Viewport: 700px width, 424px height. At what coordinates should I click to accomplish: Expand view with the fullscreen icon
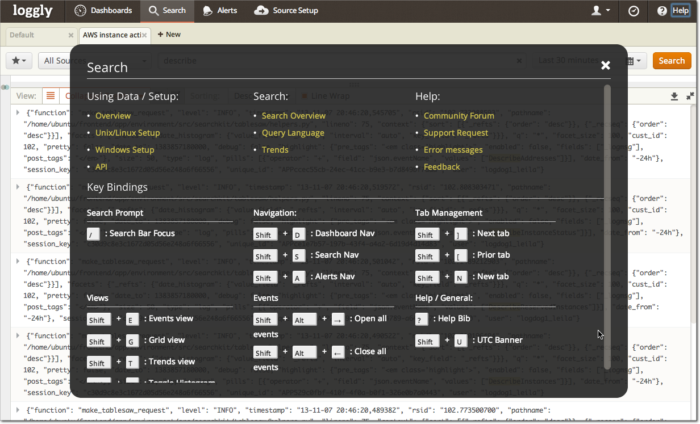[x=690, y=96]
